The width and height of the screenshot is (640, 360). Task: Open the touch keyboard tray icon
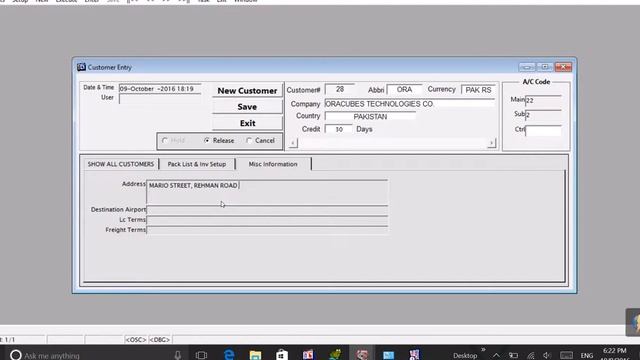click(x=566, y=356)
